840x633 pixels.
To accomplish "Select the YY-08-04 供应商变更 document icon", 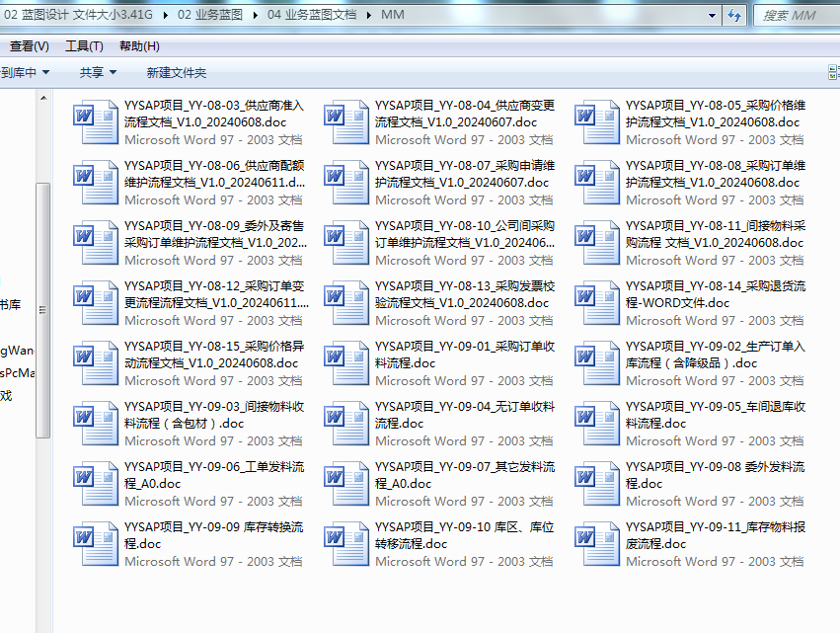I will tap(346, 121).
